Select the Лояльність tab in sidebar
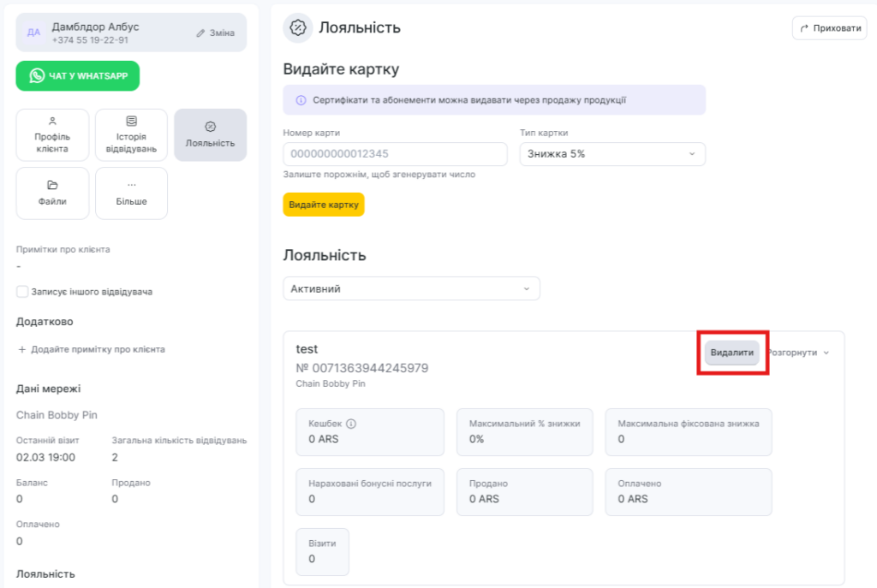The height and width of the screenshot is (588, 877). click(x=210, y=134)
